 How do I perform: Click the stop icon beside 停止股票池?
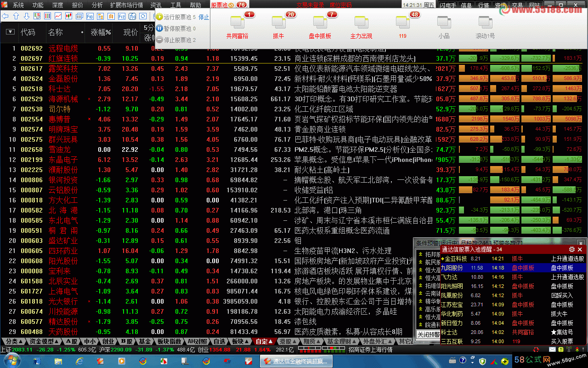159,40
